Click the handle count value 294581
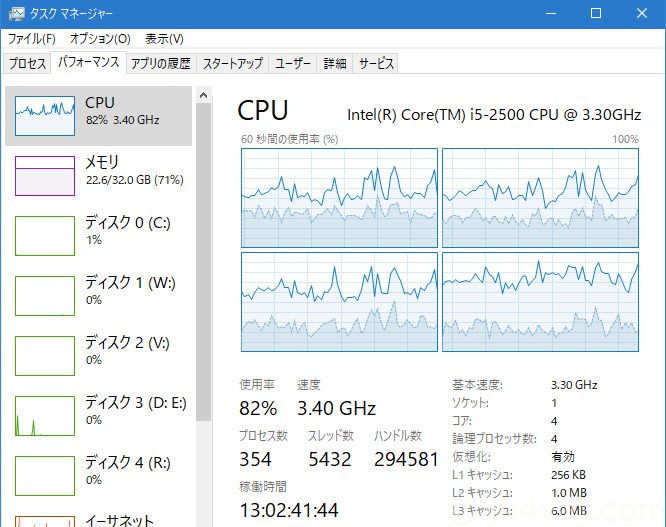Screen dimensions: 666x527 point(406,459)
